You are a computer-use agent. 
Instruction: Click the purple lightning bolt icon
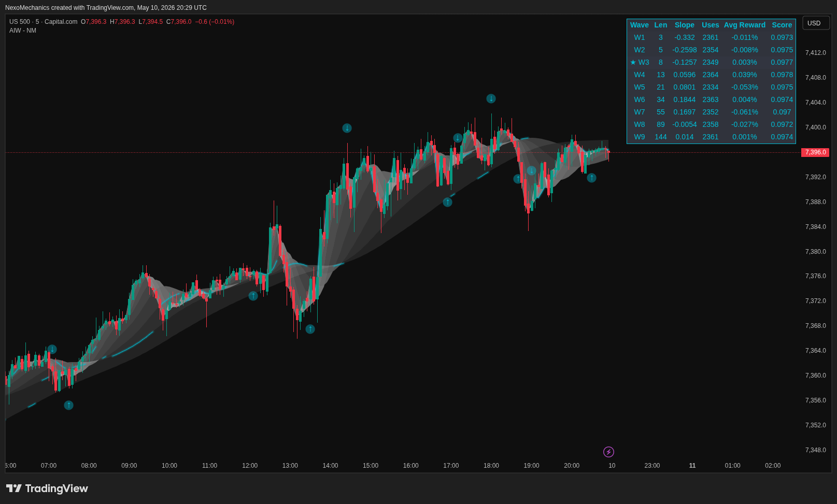click(608, 452)
